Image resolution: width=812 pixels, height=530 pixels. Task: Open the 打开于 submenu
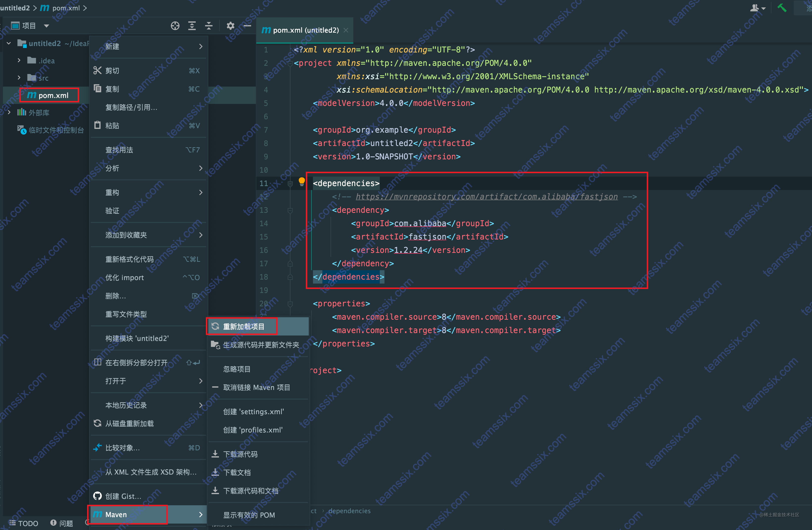[149, 381]
